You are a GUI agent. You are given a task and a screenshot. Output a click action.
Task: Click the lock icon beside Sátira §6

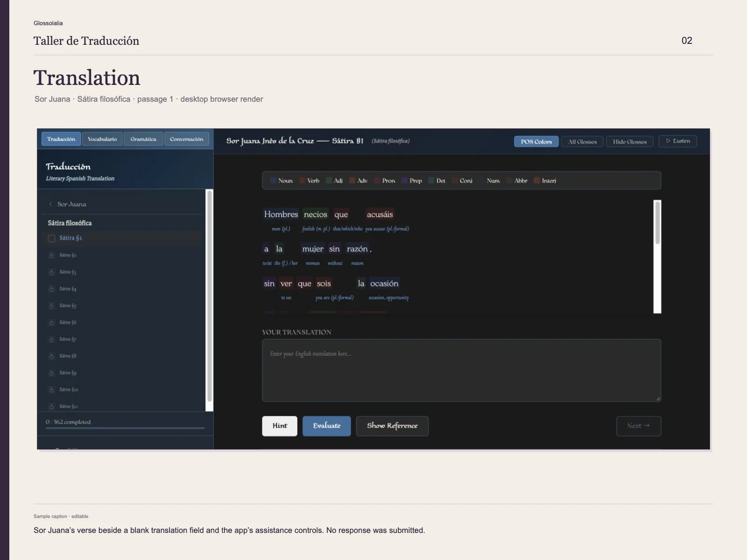point(51,322)
